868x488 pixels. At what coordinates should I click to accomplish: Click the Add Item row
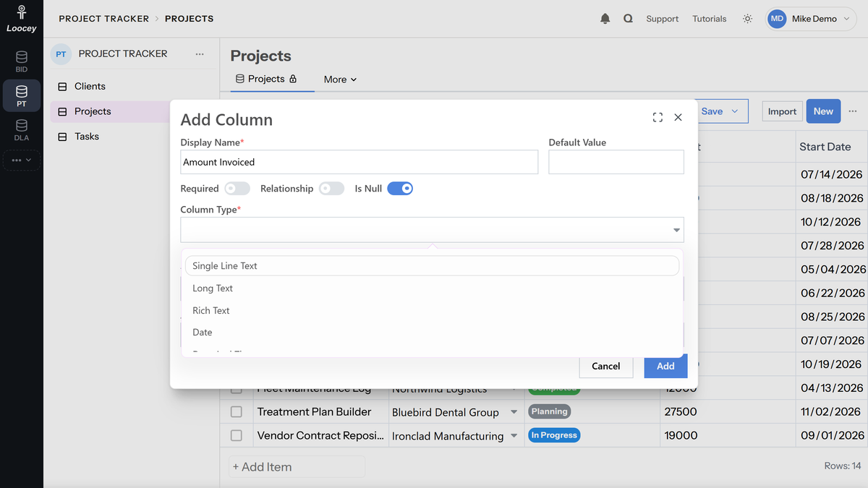(x=297, y=467)
